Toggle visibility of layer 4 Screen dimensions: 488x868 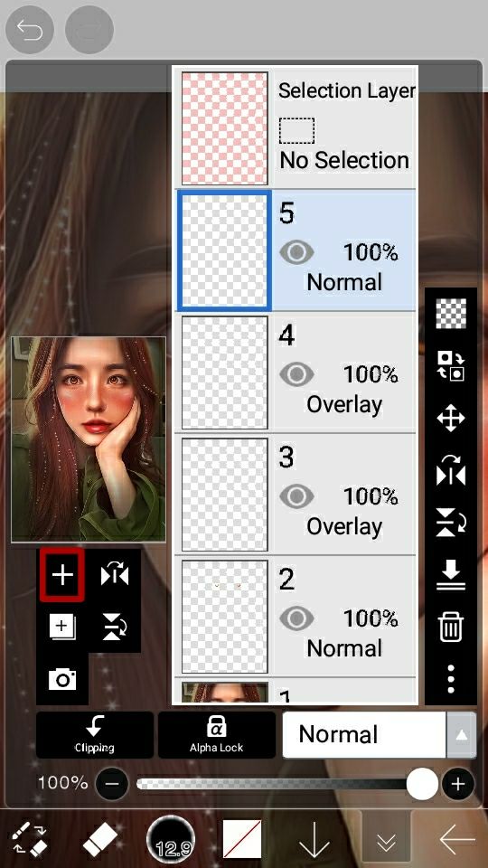[x=296, y=374]
